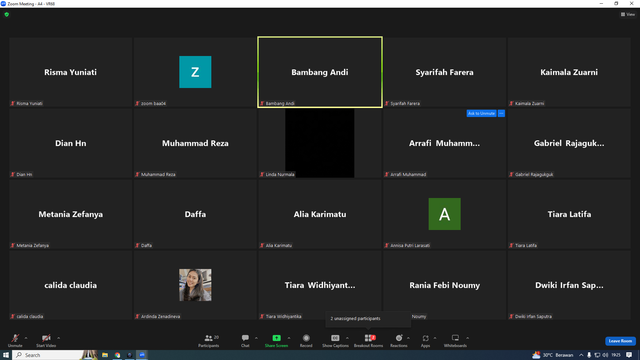This screenshot has height=360, width=640.
Task: Click the Kaimala Zuarni name text
Action: (569, 72)
